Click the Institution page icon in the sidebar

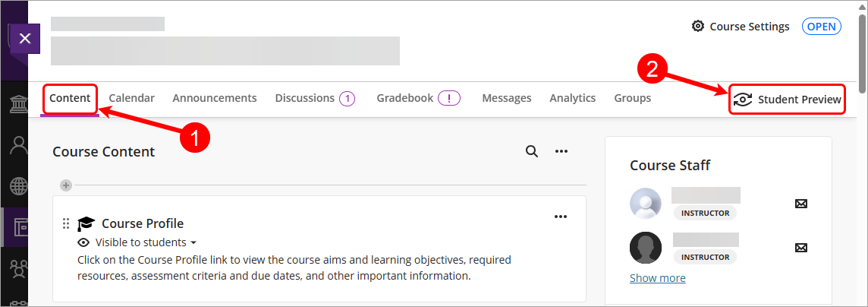tap(14, 104)
